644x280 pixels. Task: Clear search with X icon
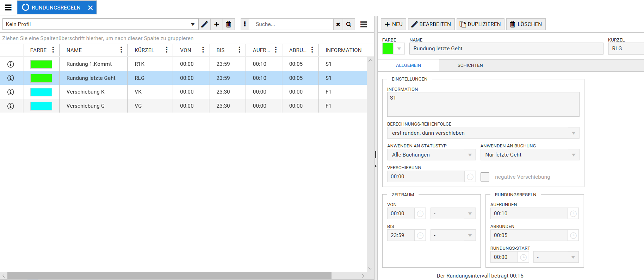(x=338, y=24)
